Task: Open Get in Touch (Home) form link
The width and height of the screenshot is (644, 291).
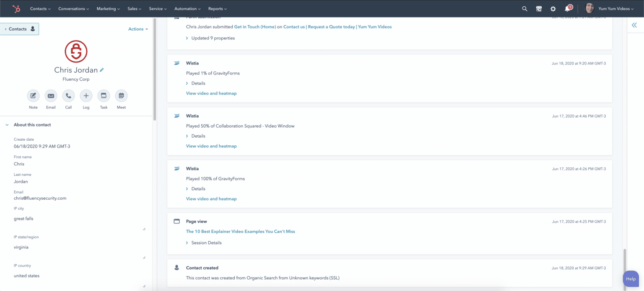Action: pyautogui.click(x=255, y=27)
